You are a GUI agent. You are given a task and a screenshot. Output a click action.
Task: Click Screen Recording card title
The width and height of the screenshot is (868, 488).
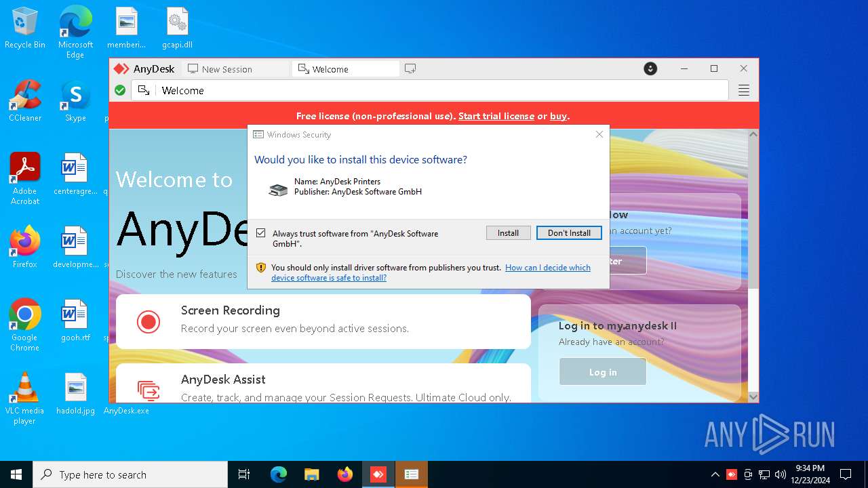[x=231, y=310]
